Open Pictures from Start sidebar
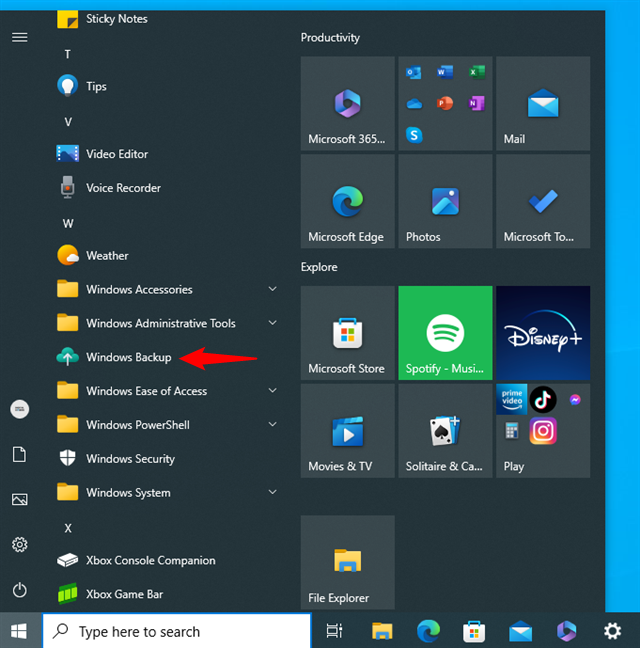Screen dimensions: 640x648 point(19,500)
